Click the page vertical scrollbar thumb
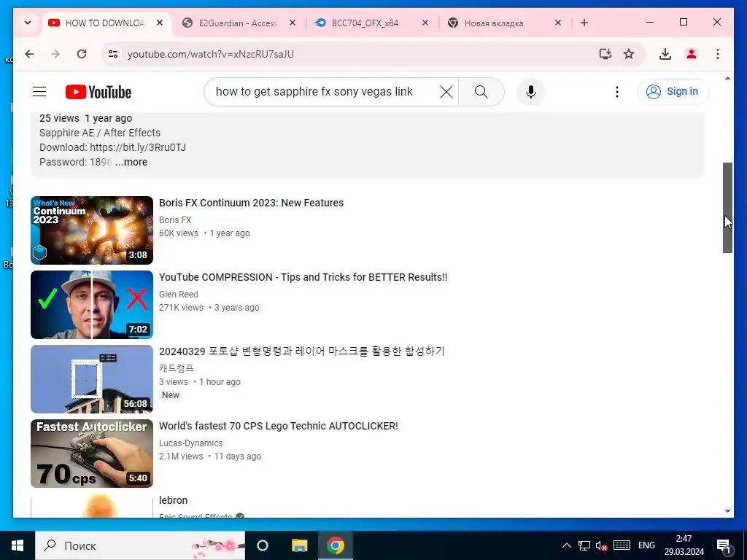Viewport: 747px width, 560px height. click(727, 208)
